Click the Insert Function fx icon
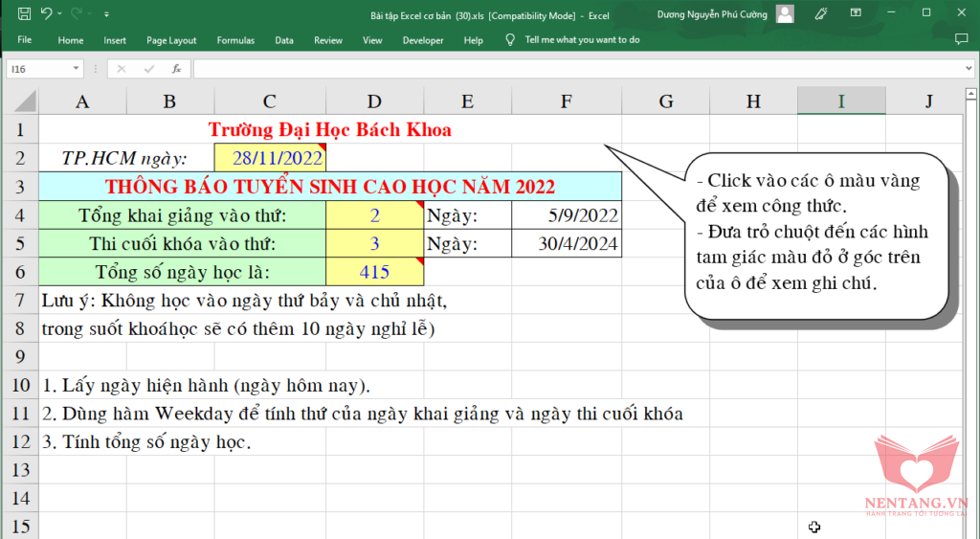 tap(176, 69)
